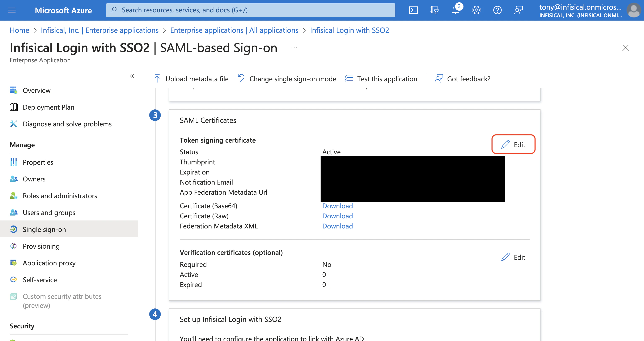Click the Single sign-on arrow icon
644x341 pixels.
13,229
